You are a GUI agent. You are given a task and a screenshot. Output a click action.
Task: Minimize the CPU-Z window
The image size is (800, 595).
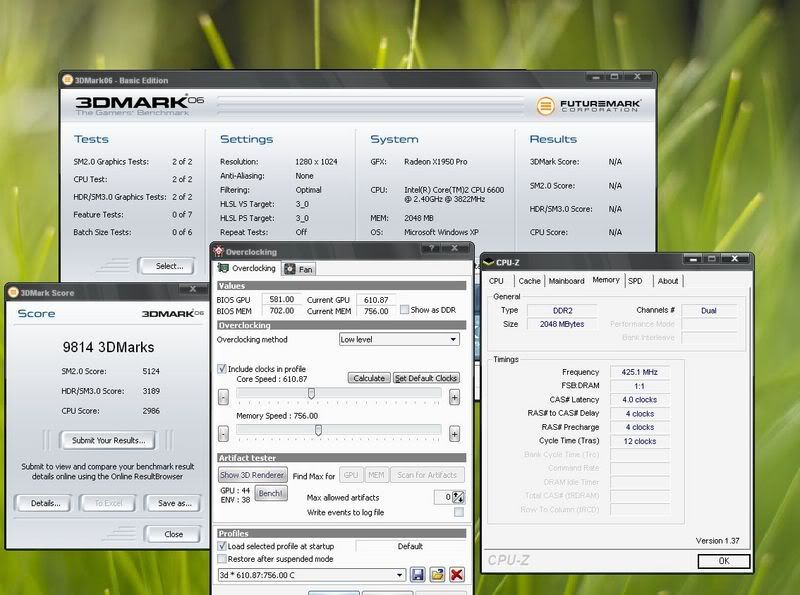[x=693, y=259]
